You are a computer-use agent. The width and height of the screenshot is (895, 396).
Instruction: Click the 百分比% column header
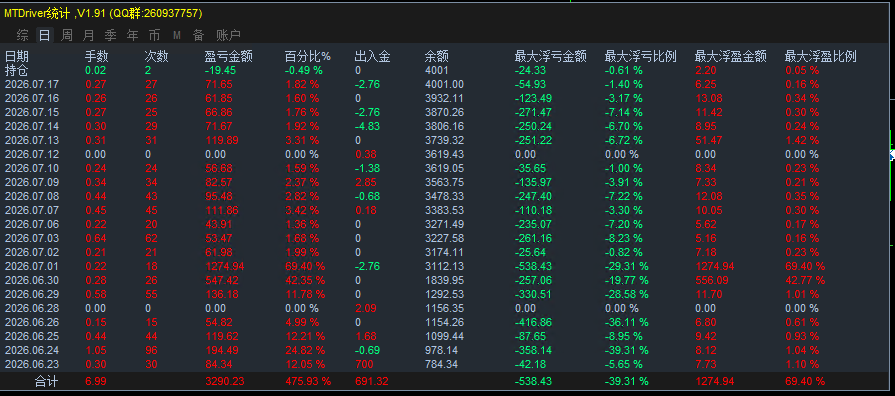tap(308, 56)
